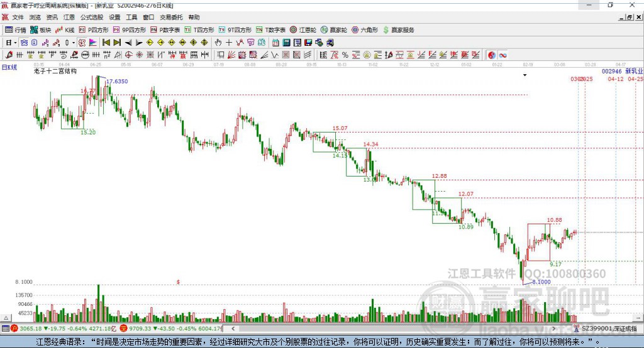
Task: Toggle the highlighted 权 adjustment button
Action: tap(82, 43)
